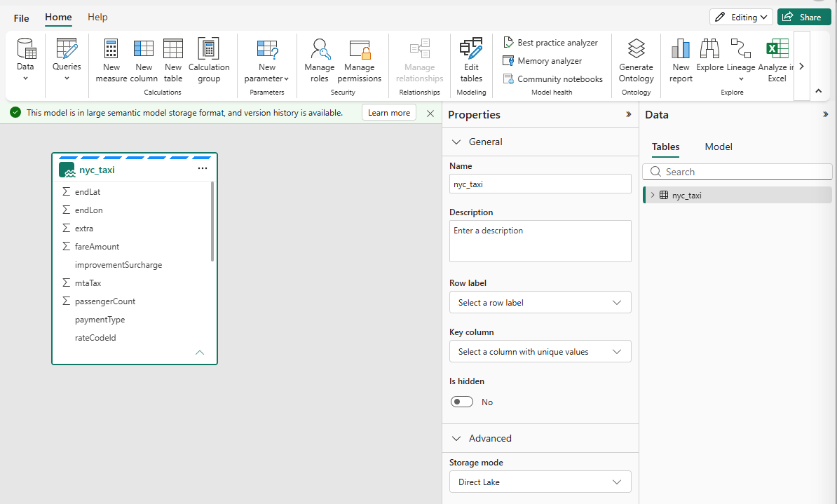The image size is (837, 504).
Task: Open the Key column dropdown
Action: [540, 352]
